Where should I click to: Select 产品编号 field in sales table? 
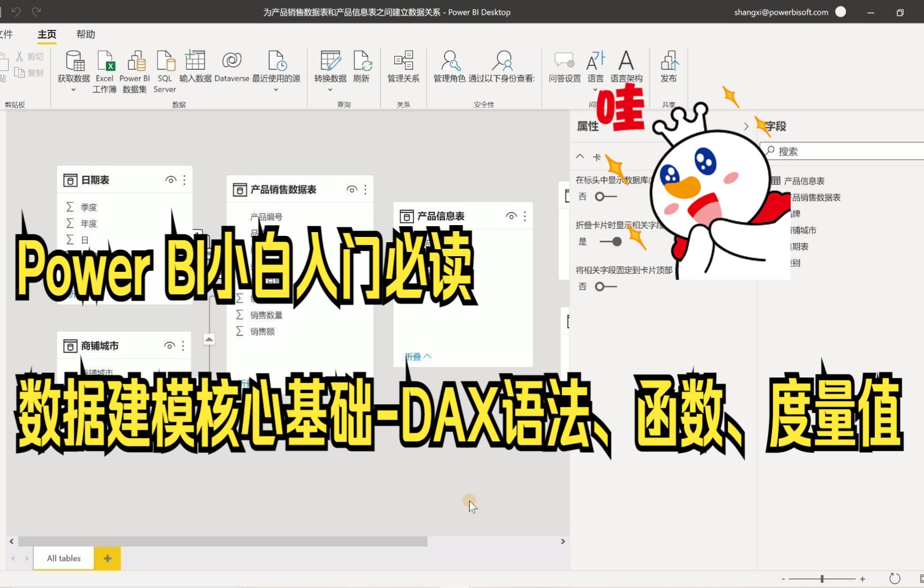pos(266,217)
